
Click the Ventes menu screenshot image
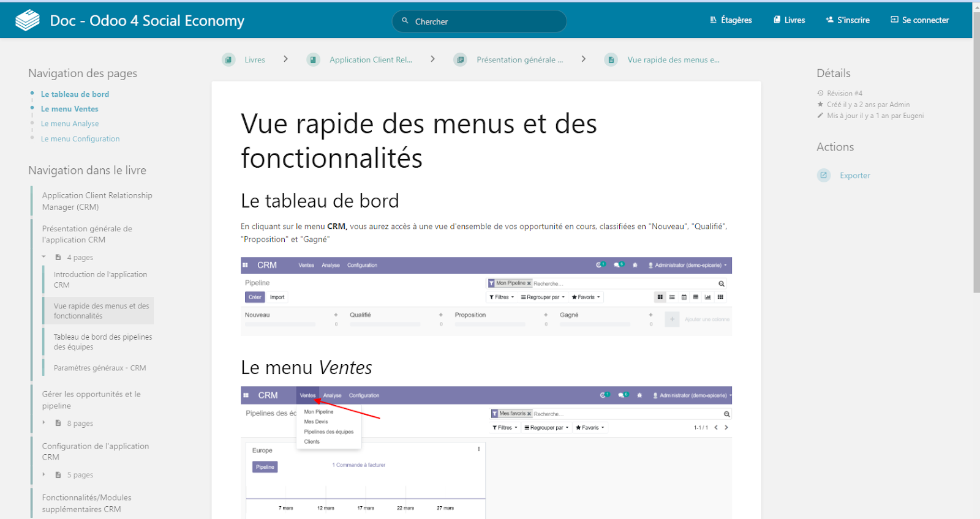click(486, 453)
